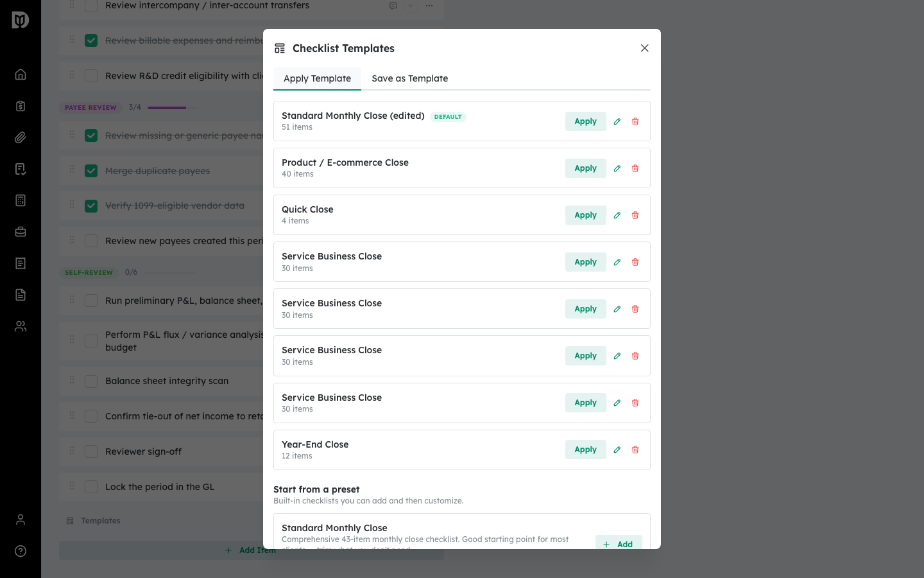Grab drag handle for Reviewer sign-off
The width and height of the screenshot is (924, 578).
[72, 450]
